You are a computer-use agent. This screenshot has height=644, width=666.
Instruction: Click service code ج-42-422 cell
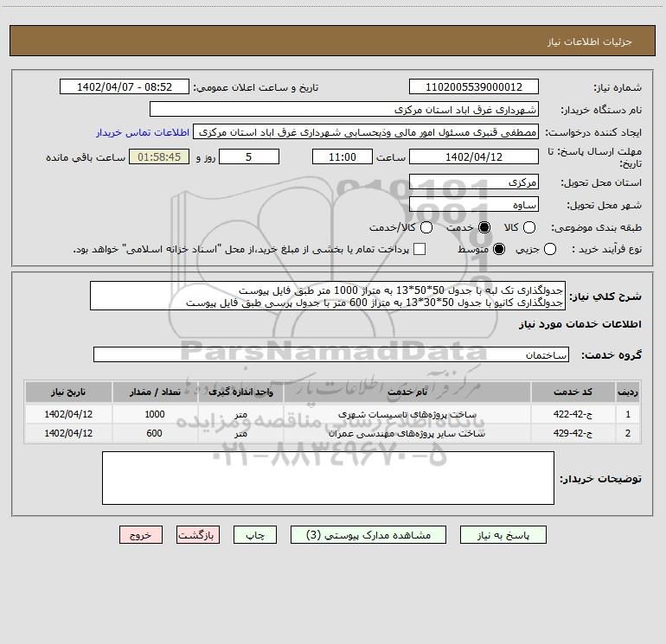[573, 414]
